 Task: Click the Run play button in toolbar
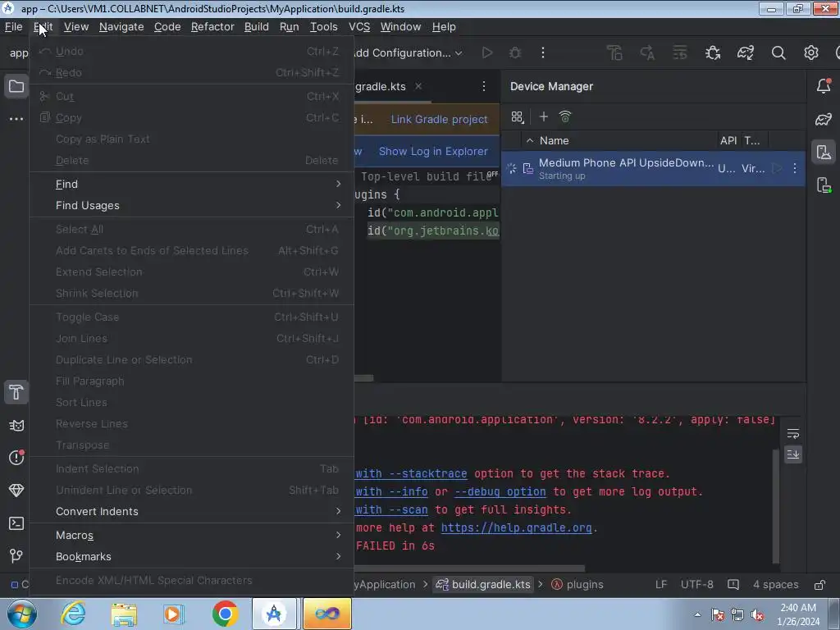[487, 52]
